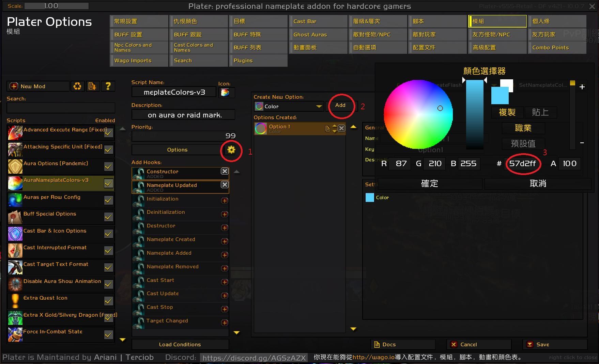Screen dimensions: 599x364
Task: Click the blue Color swatch under Settings
Action: 370,197
